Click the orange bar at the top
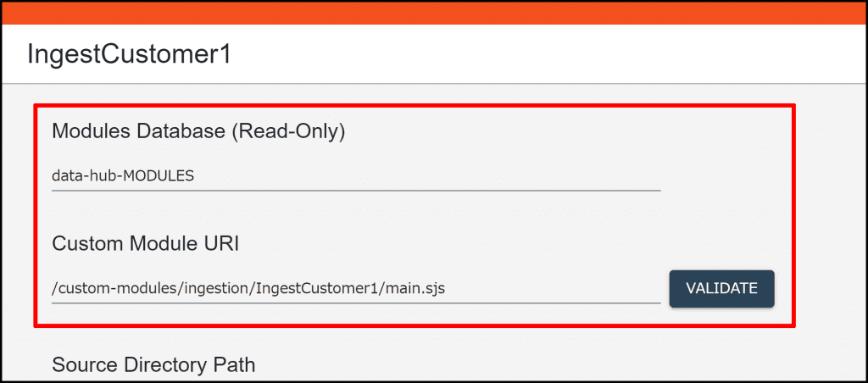This screenshot has width=868, height=383. click(434, 12)
